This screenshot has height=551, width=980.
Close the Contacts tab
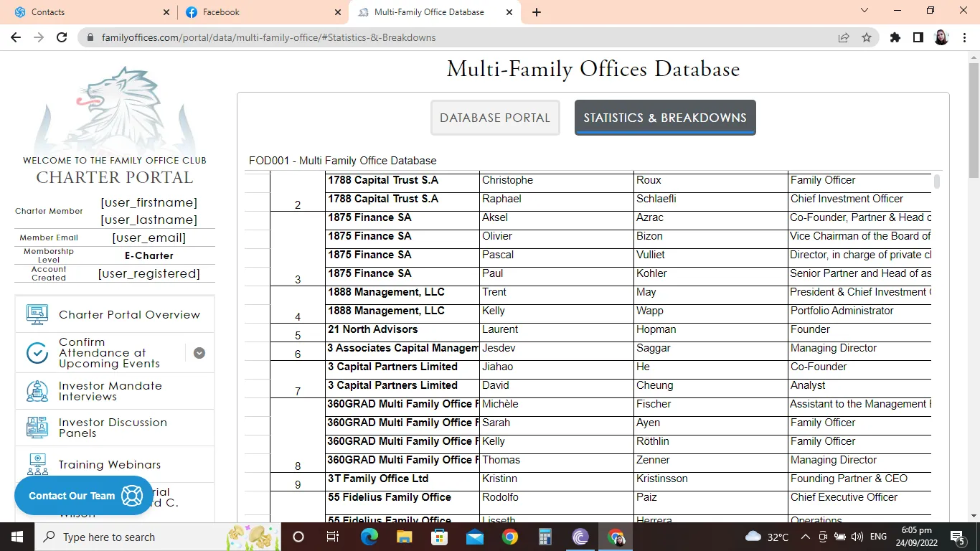(x=166, y=12)
